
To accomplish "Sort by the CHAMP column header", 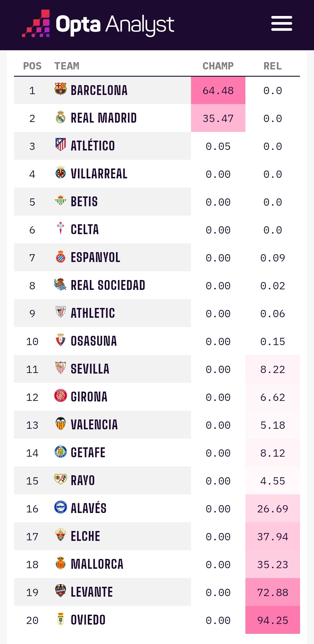I will (218, 66).
